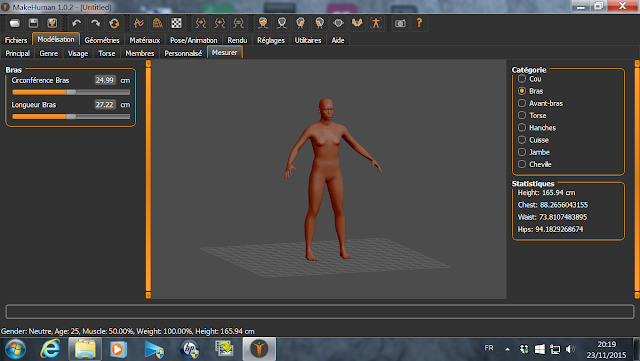Adjust the Circonférence Bras slider
This screenshot has width=640, height=361.
tap(71, 92)
